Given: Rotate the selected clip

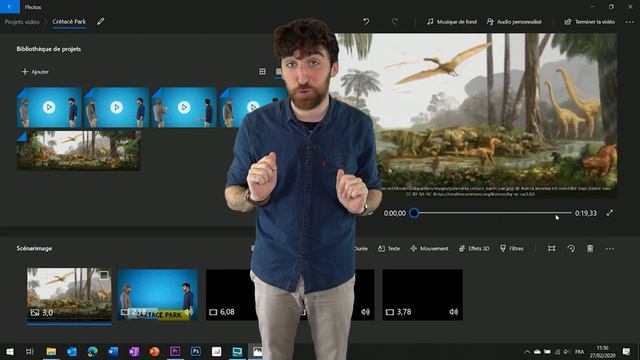Looking at the screenshot, I should pos(571,249).
